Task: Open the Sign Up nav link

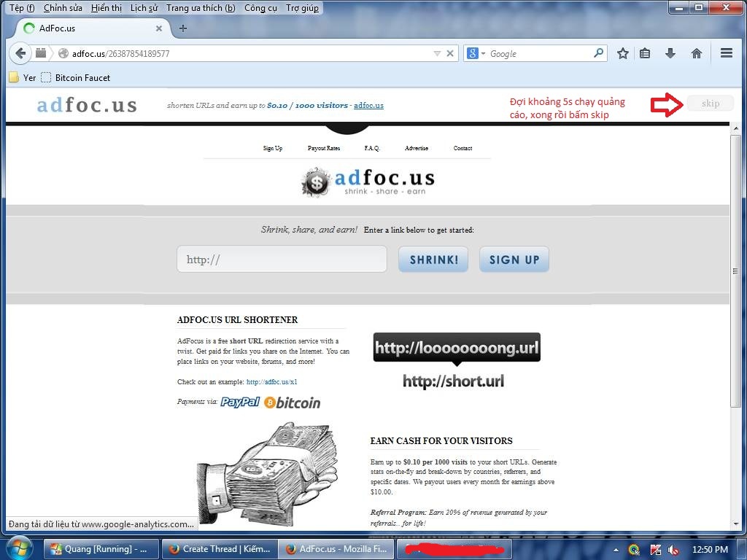Action: (273, 148)
